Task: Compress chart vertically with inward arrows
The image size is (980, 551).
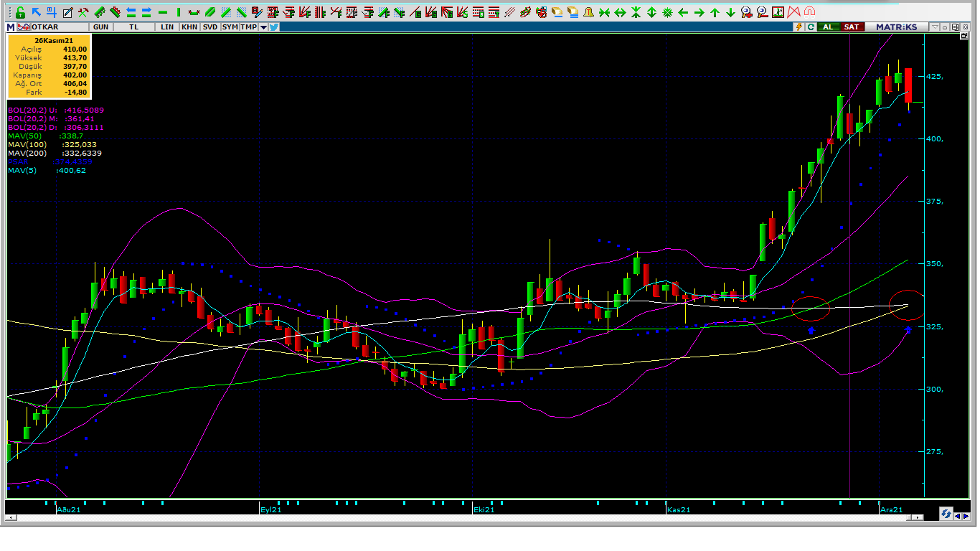Action: click(x=636, y=12)
